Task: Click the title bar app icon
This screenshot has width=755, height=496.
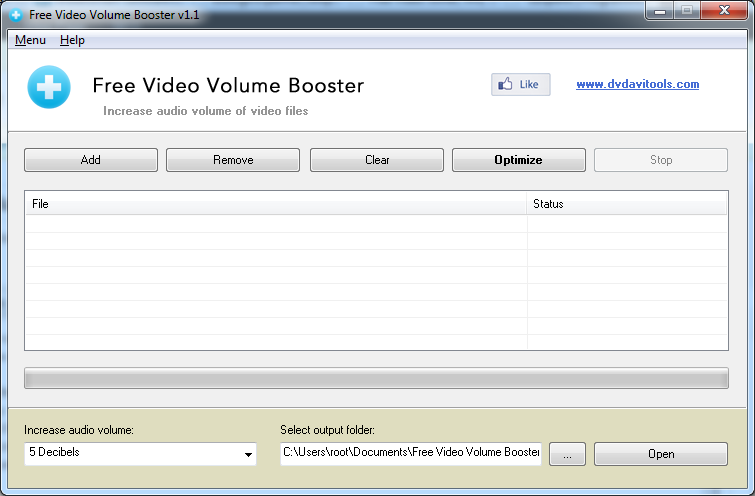Action: pos(16,15)
